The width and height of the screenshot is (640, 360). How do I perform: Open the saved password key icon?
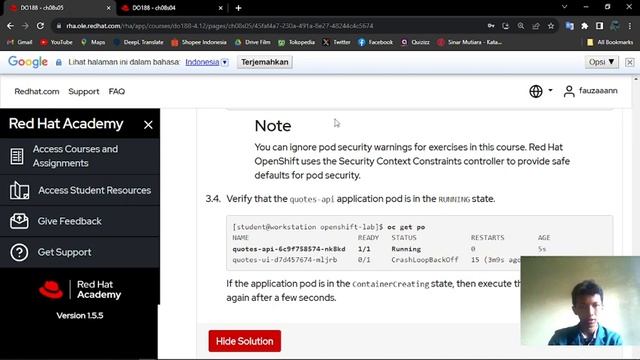tap(491, 26)
